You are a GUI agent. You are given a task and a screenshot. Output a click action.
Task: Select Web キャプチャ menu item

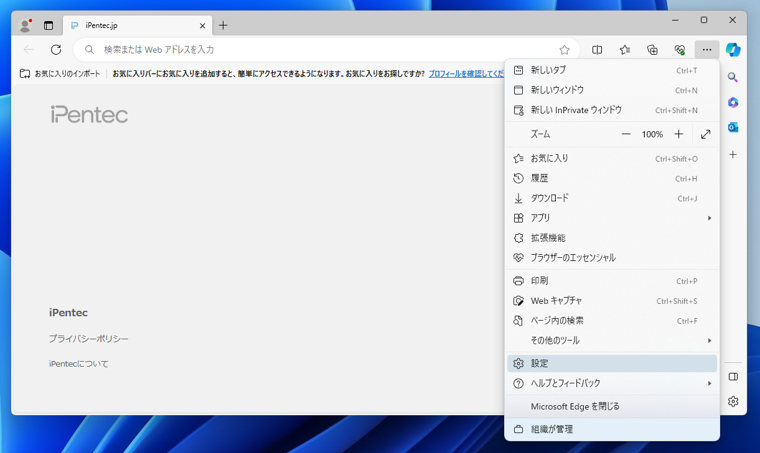[x=612, y=301]
